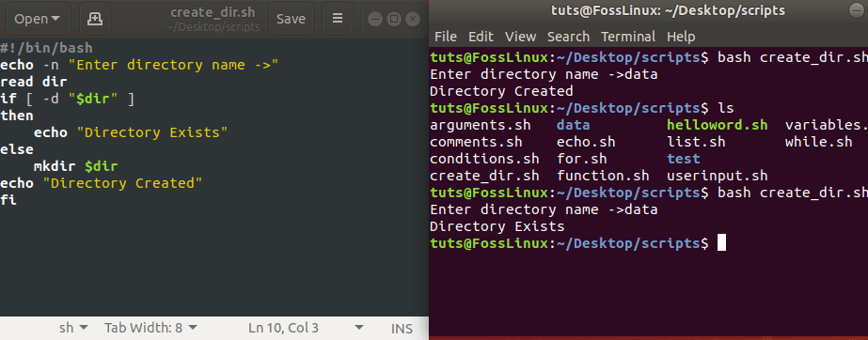Viewport: 868px width, 340px height.
Task: Click the Directory Created output in terminal
Action: [501, 91]
